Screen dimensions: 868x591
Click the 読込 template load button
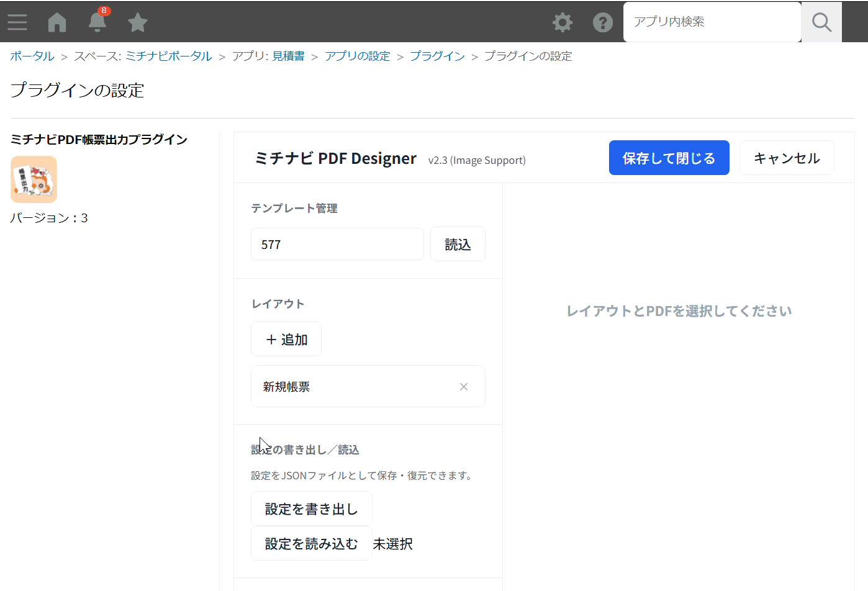(x=458, y=245)
